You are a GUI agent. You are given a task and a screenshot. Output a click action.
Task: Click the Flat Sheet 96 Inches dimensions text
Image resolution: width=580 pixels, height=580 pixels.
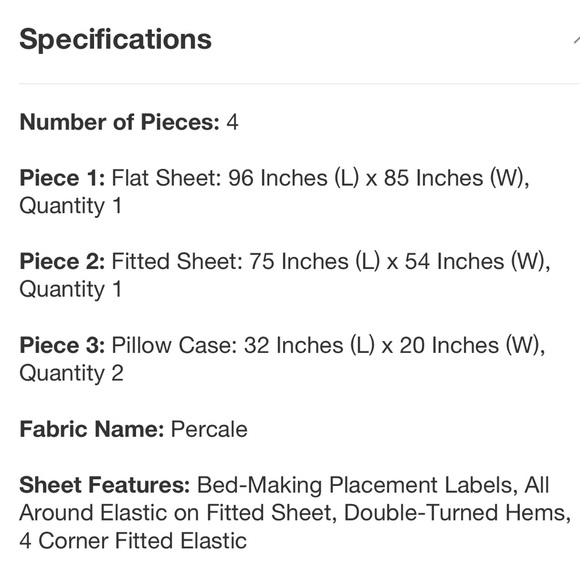pos(320,178)
